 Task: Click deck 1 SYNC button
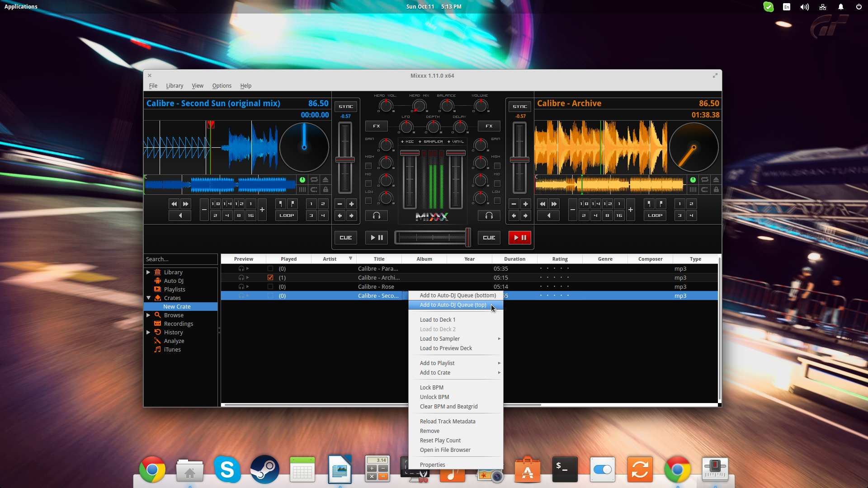(x=346, y=107)
